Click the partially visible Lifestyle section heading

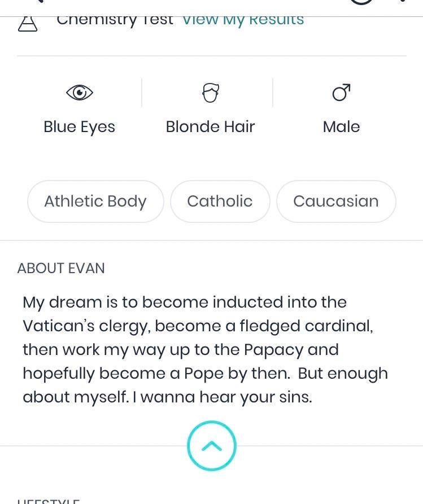[49, 501]
